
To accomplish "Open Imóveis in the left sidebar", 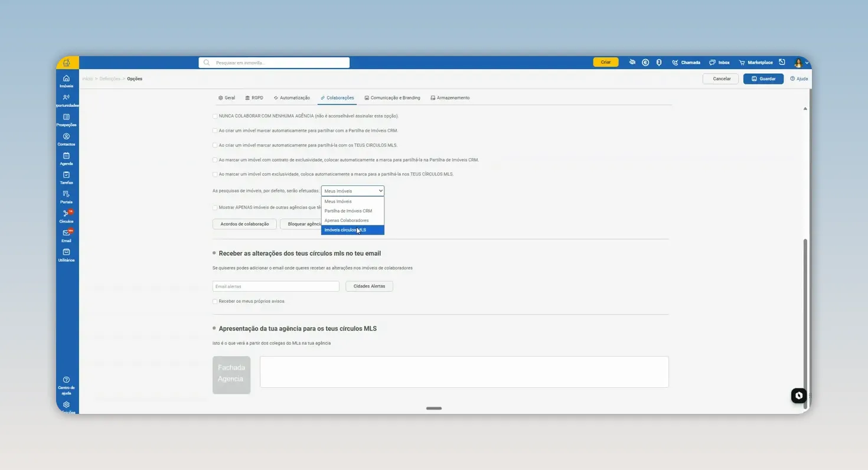I will tap(66, 81).
